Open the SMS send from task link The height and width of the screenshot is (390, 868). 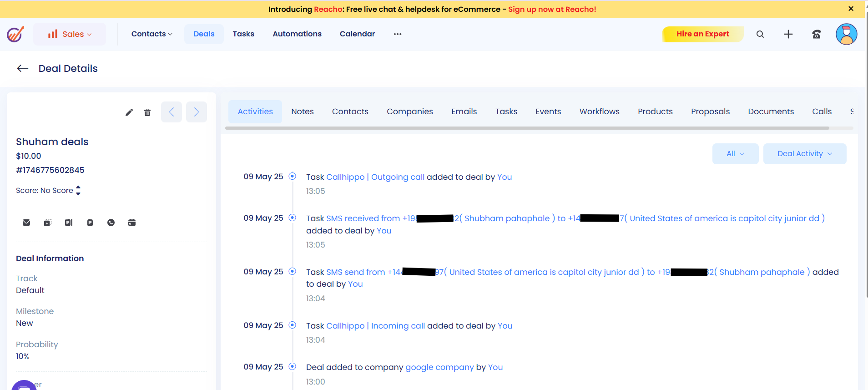point(568,272)
